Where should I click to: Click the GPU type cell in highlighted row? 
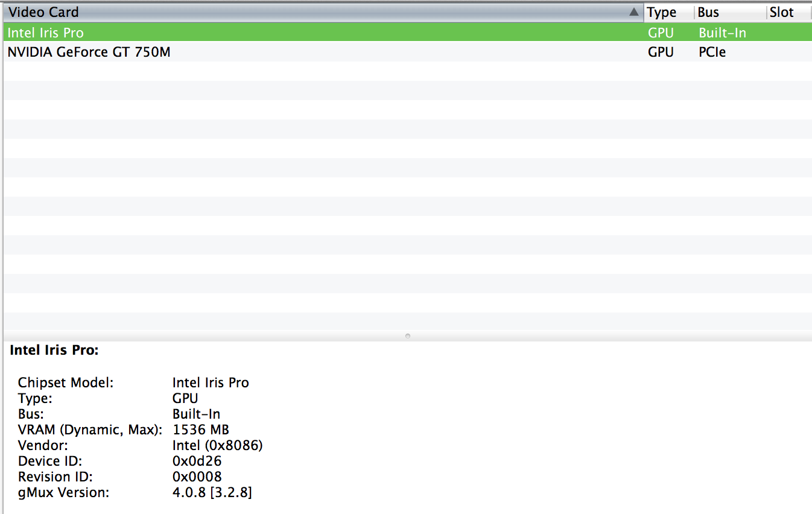pos(661,33)
